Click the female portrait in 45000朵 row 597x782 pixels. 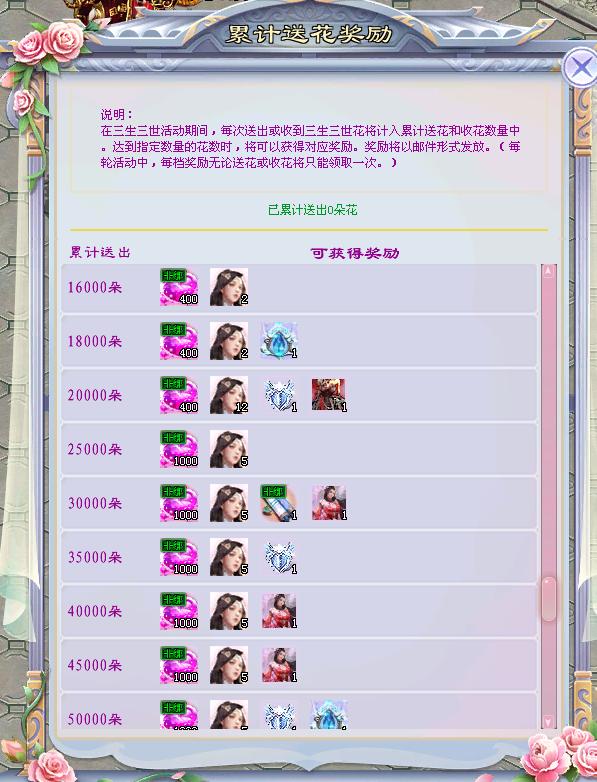pyautogui.click(x=229, y=665)
